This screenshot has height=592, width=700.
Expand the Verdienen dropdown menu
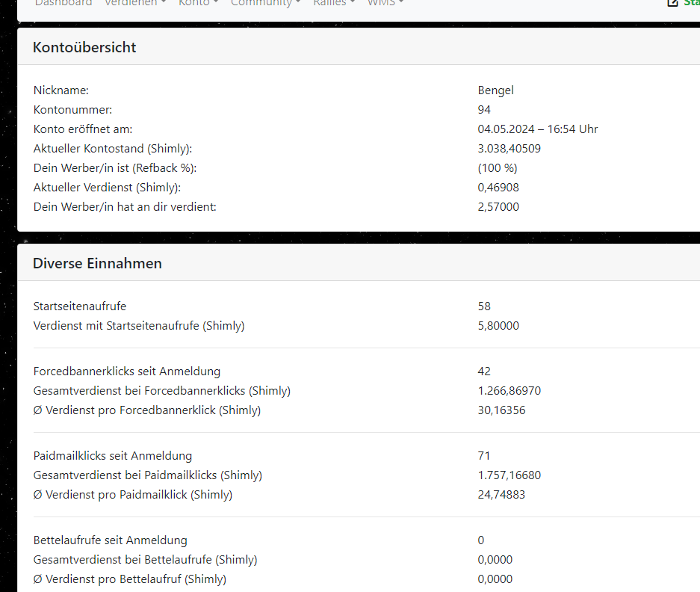[135, 3]
